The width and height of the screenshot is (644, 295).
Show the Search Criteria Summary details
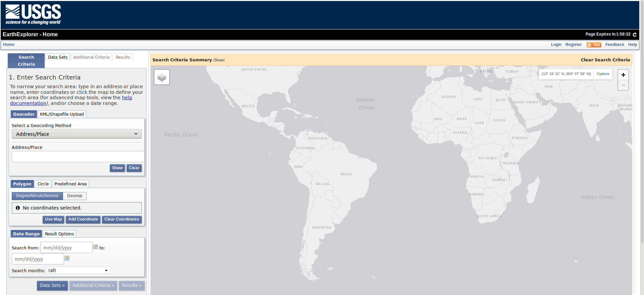[219, 60]
